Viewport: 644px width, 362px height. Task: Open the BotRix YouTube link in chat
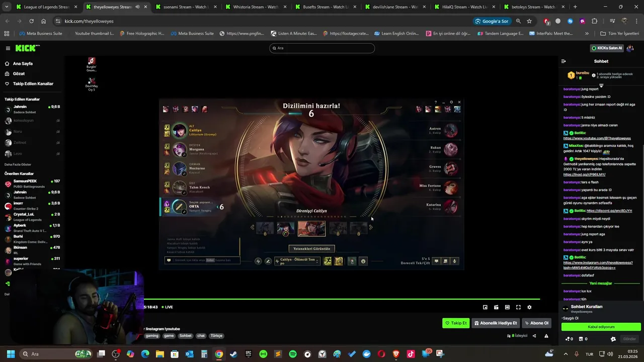(597, 138)
